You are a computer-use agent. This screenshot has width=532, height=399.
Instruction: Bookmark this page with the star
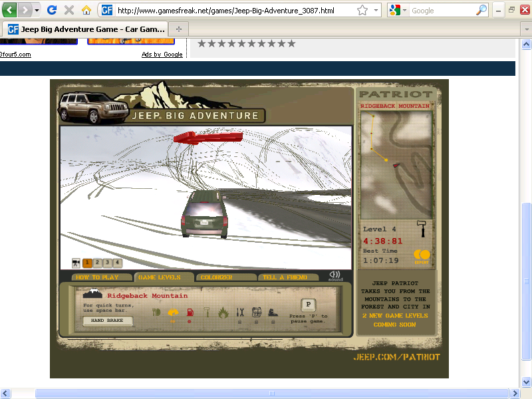pyautogui.click(x=362, y=10)
